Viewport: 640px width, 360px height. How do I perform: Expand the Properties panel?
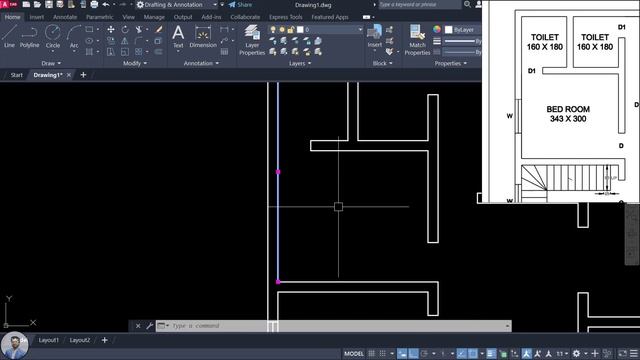(451, 63)
